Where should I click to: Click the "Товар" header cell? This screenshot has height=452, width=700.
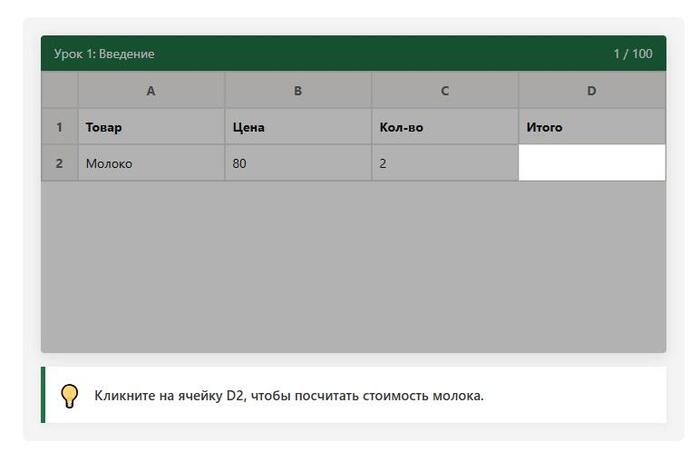[x=151, y=127]
